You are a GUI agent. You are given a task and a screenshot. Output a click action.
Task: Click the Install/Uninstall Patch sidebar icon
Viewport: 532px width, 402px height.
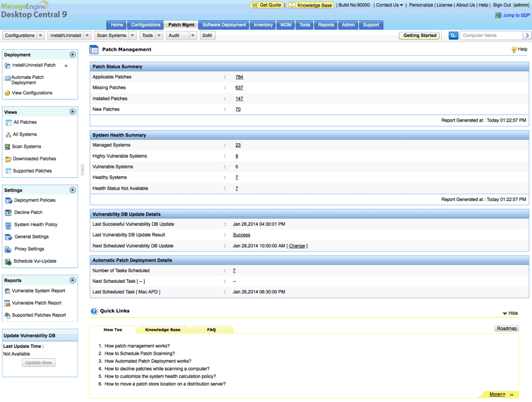(x=8, y=66)
